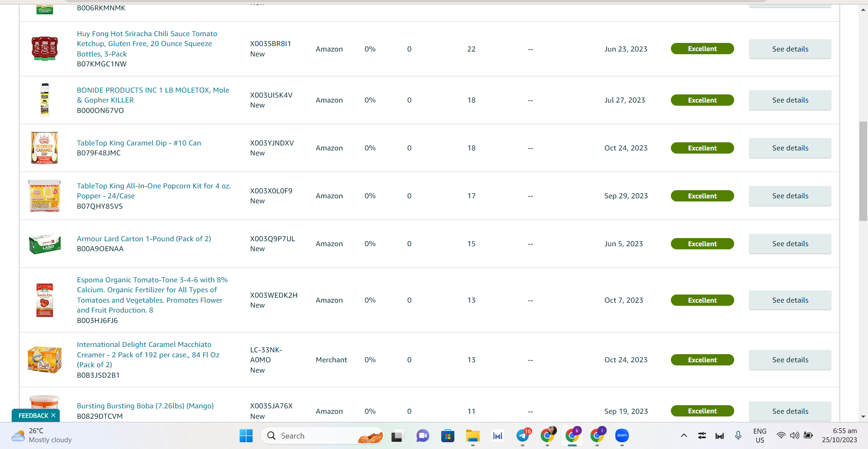Open the Zoom app from taskbar

pyautogui.click(x=622, y=436)
